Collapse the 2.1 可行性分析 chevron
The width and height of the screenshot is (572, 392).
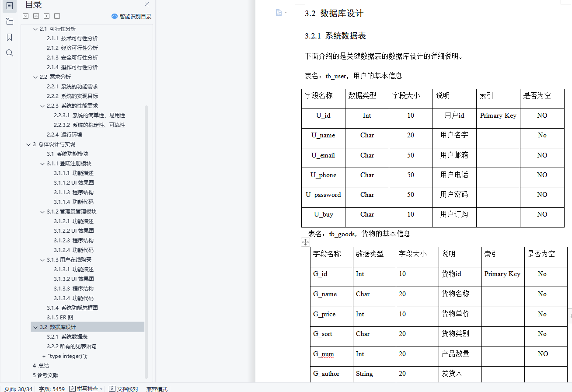(35, 29)
